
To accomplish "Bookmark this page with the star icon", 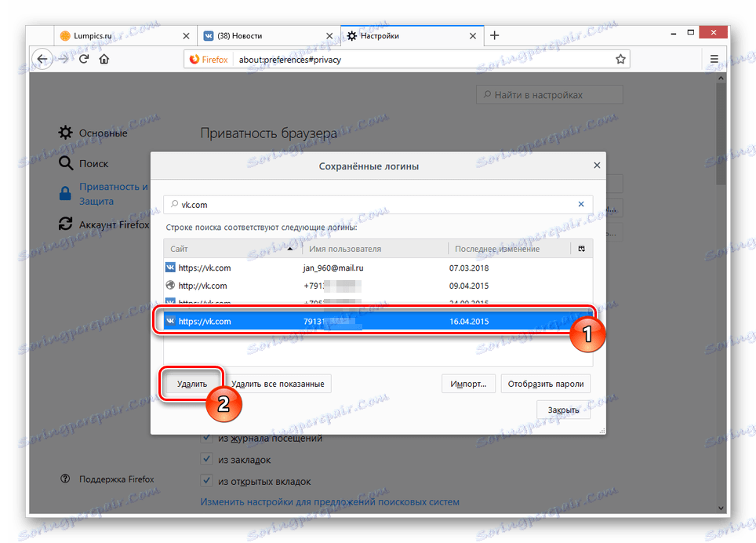I will pos(620,60).
